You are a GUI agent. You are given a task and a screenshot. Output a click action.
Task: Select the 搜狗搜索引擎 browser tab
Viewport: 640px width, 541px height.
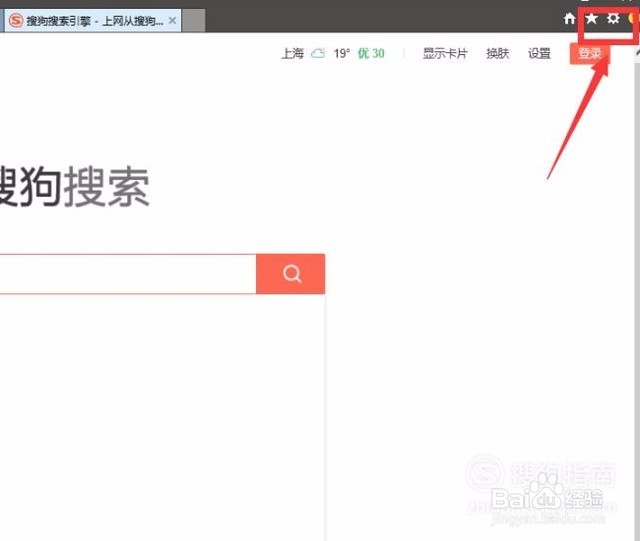[93, 20]
